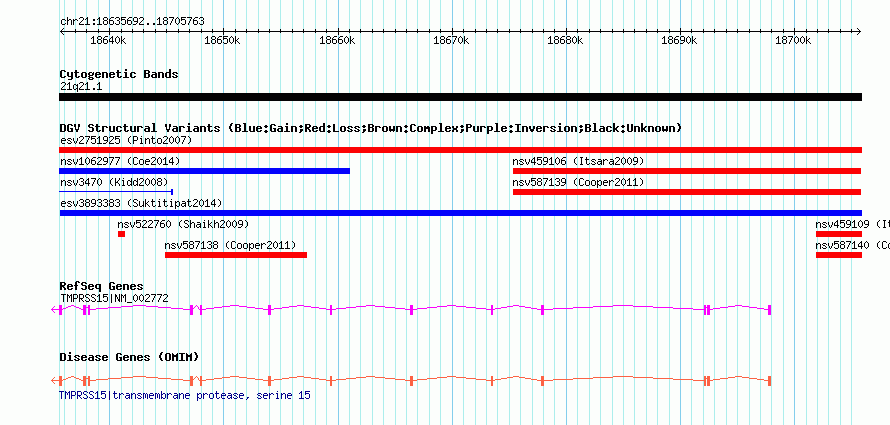Click the red nsv587139 loss bar
Viewport: 890px width, 425px height.
[687, 192]
